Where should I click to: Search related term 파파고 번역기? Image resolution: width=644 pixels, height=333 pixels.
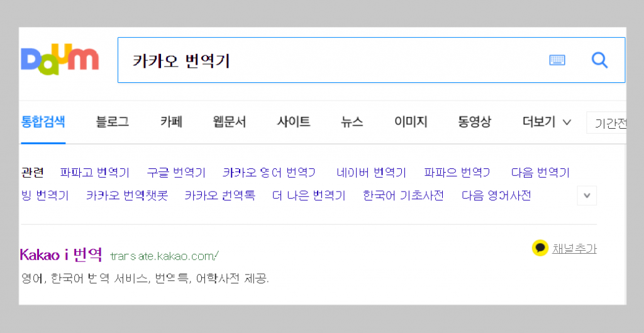pyautogui.click(x=95, y=173)
